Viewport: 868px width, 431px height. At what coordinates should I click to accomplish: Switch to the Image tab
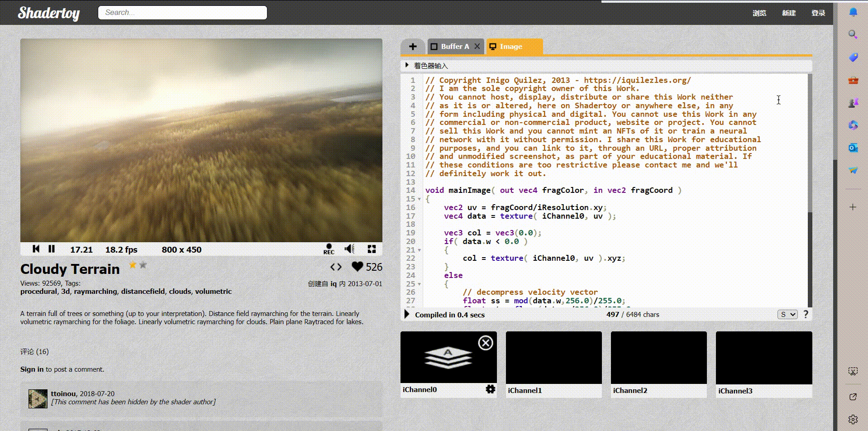(515, 47)
